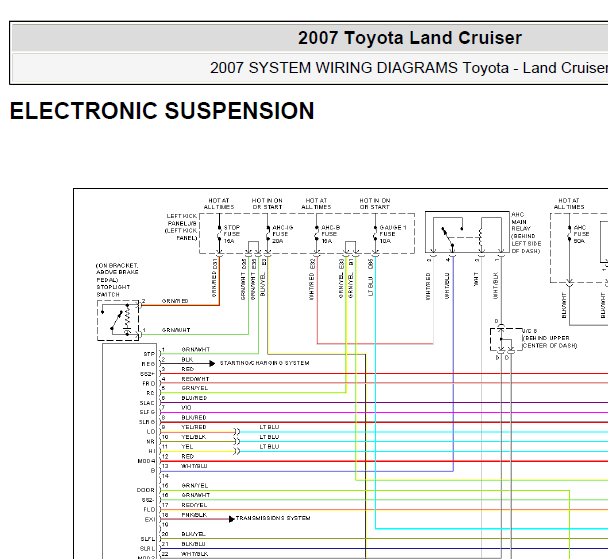Click the BLK/RED wire label on pin 8
608x559 pixels.
(194, 418)
